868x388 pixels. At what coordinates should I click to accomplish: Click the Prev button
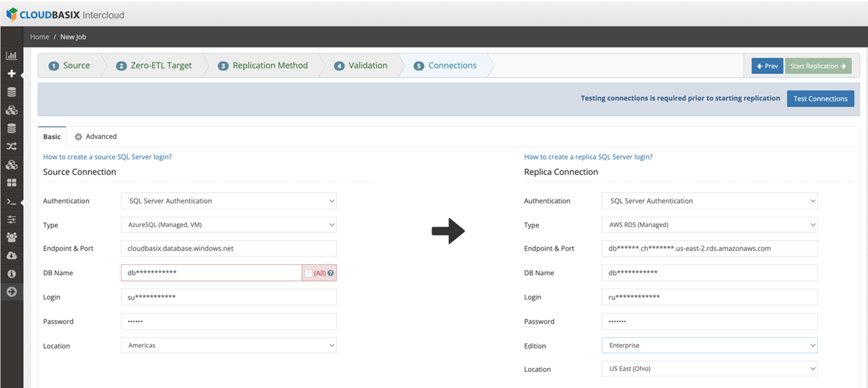pos(767,66)
